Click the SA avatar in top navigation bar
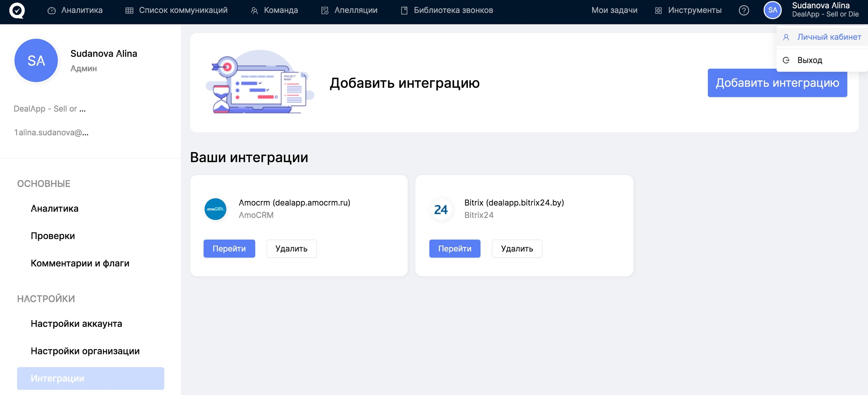868x395 pixels. pos(772,10)
